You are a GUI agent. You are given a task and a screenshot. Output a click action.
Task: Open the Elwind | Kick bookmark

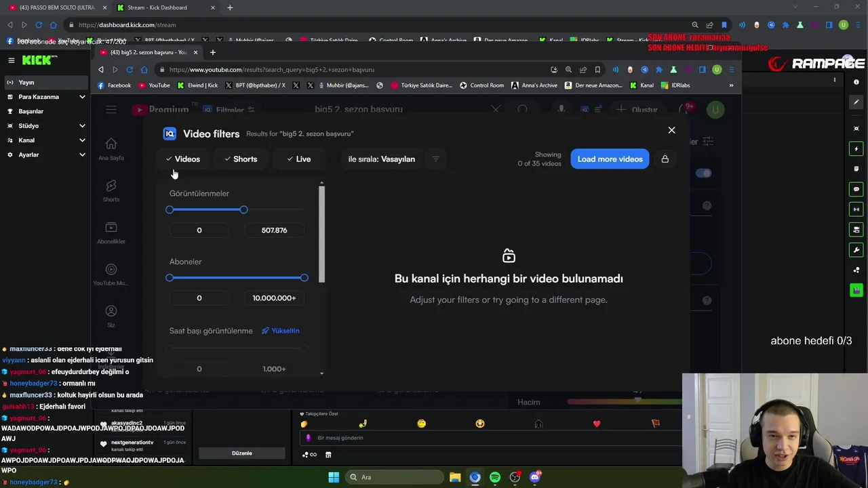198,85
